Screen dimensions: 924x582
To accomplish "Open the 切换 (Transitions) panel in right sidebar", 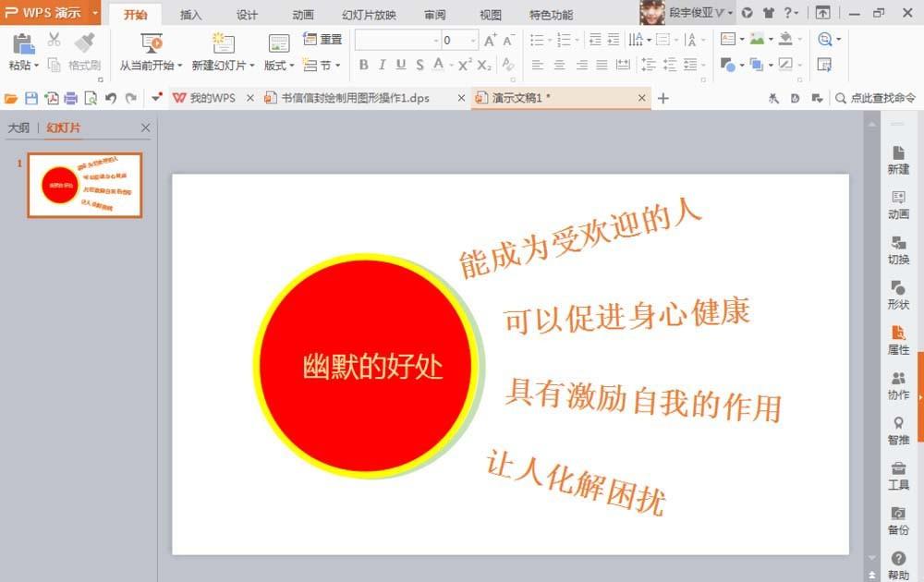I will (x=897, y=249).
